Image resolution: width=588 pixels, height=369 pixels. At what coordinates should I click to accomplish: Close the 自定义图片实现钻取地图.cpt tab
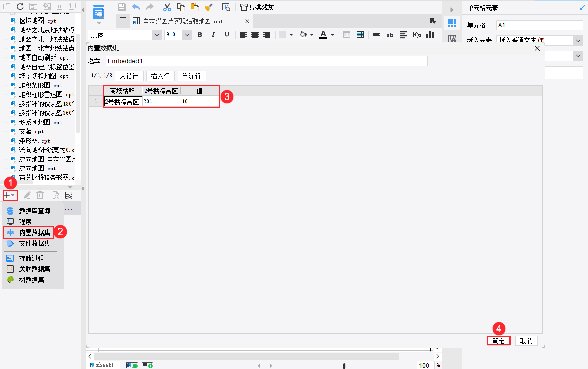point(247,22)
